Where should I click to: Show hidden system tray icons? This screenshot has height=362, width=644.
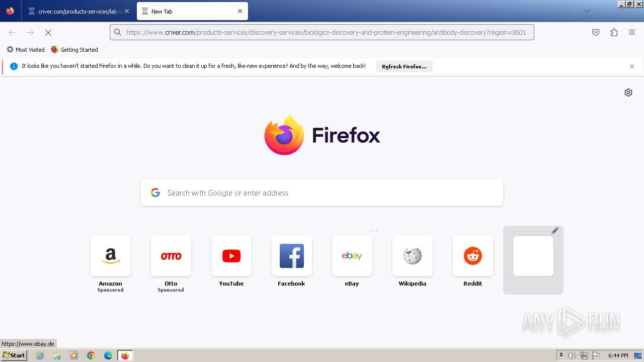[x=561, y=355]
